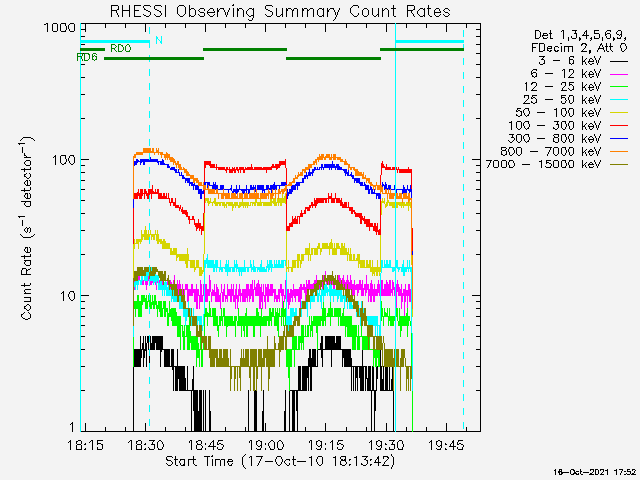Click the '800 - 7000 keV' legend label
The height and width of the screenshot is (480, 640).
(x=551, y=151)
